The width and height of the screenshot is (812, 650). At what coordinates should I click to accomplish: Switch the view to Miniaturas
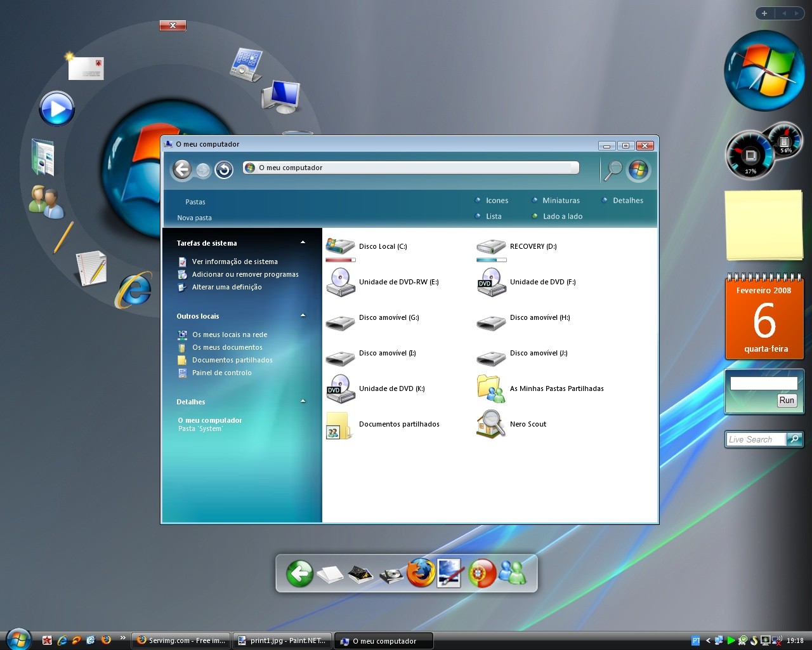(x=561, y=200)
